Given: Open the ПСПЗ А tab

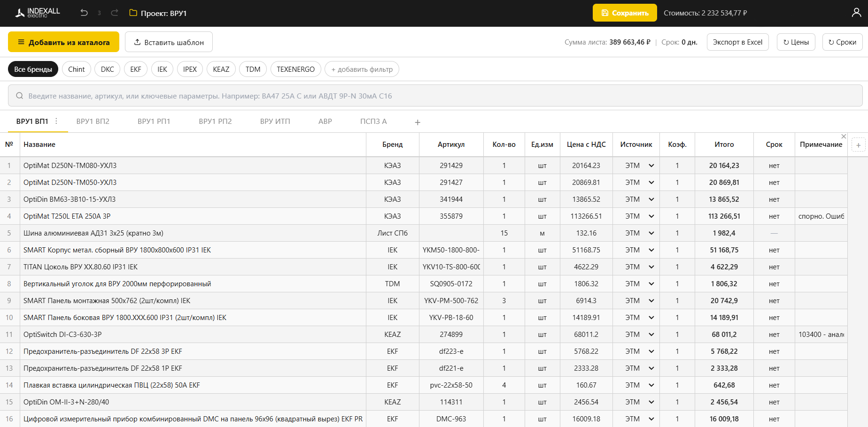Looking at the screenshot, I should (373, 122).
